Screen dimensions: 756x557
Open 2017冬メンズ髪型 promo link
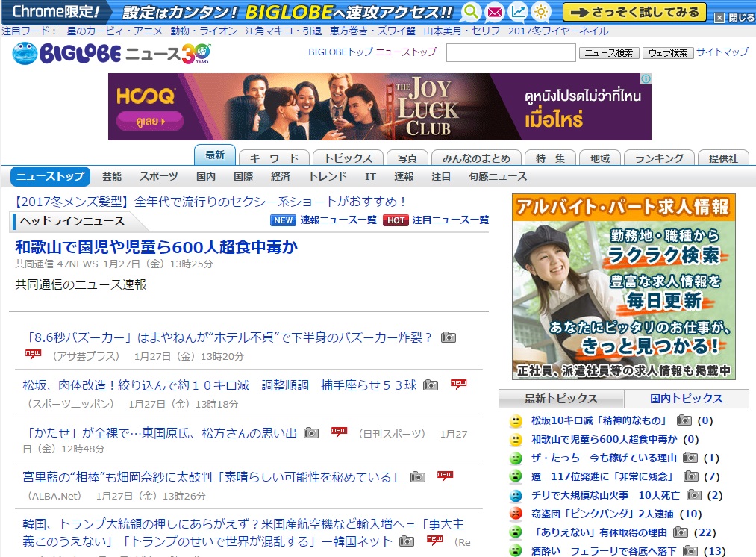[x=208, y=201]
